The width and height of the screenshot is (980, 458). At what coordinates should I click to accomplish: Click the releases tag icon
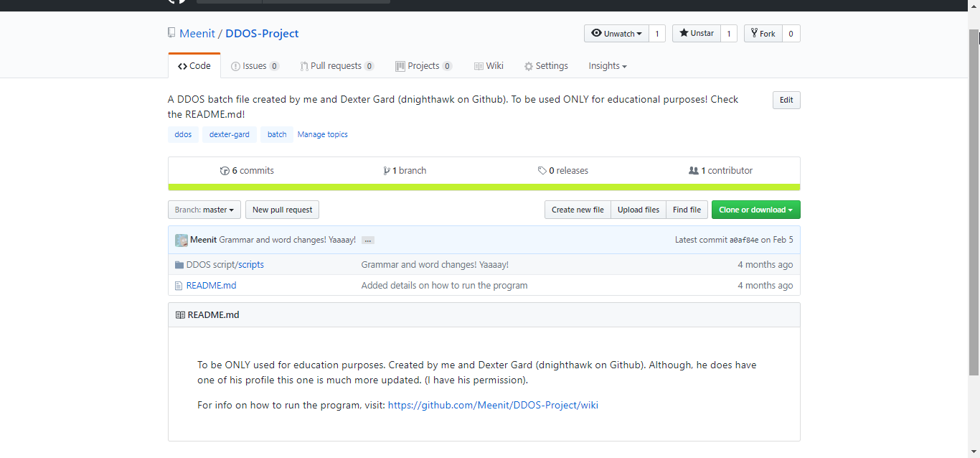point(542,171)
